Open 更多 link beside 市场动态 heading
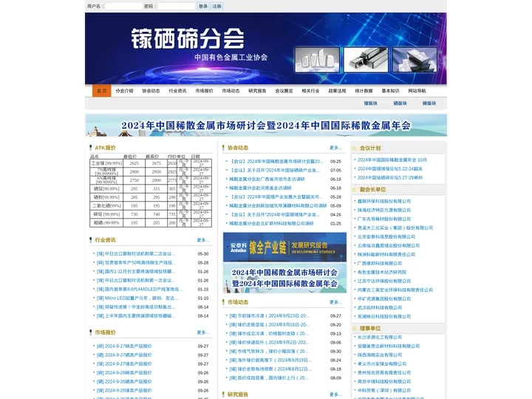The image size is (532, 399). (335, 302)
